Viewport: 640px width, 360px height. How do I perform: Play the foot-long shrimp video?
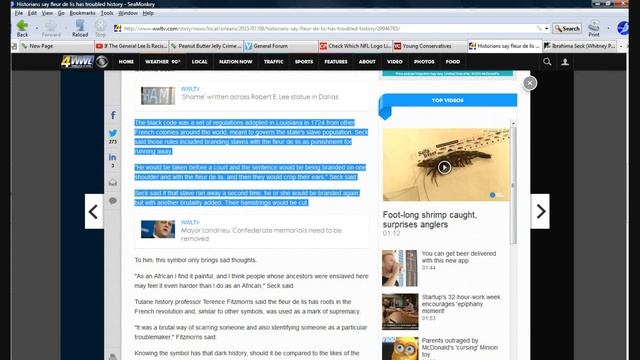[444, 167]
